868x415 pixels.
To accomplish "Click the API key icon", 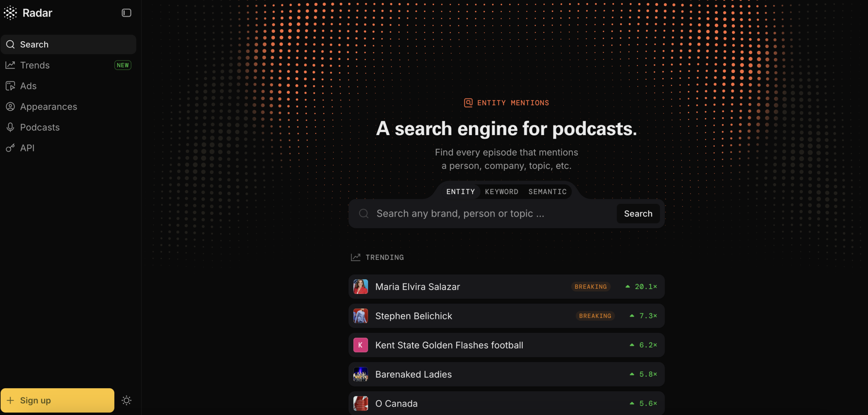I will click(x=11, y=148).
